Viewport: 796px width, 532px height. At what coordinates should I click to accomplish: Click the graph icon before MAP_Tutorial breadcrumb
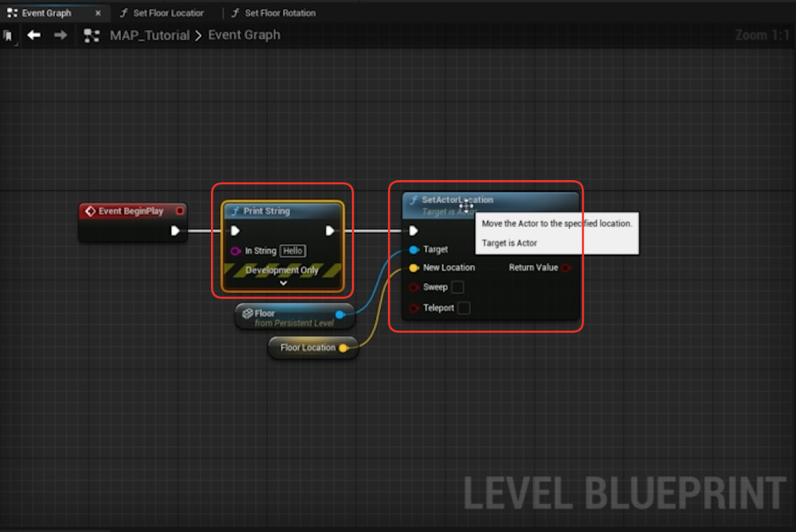point(91,36)
